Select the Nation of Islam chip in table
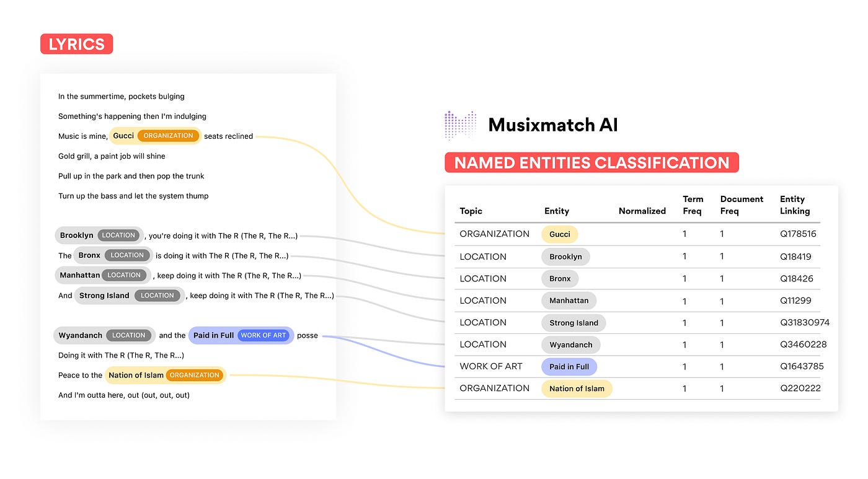 tap(577, 389)
